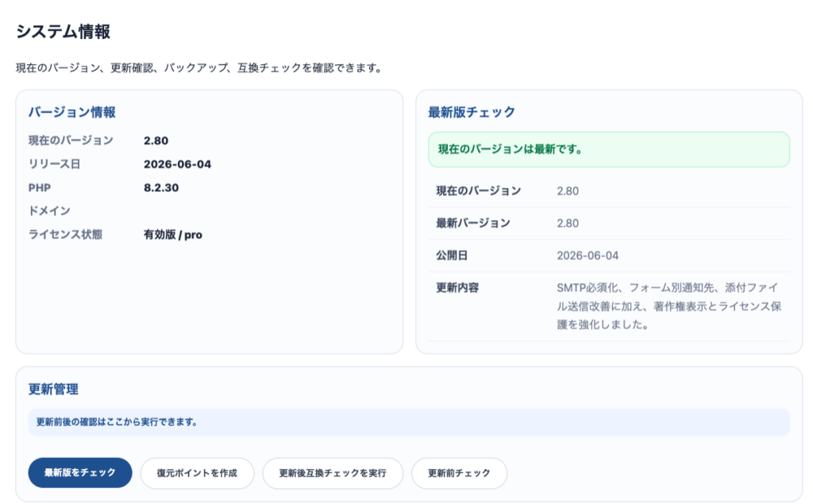Click the ドメイン label
813x504 pixels.
(49, 211)
